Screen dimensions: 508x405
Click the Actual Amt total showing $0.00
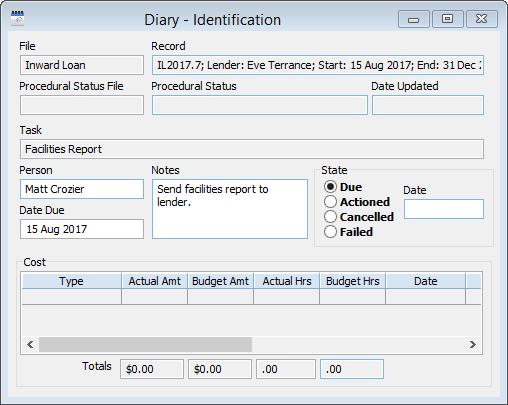(x=152, y=369)
